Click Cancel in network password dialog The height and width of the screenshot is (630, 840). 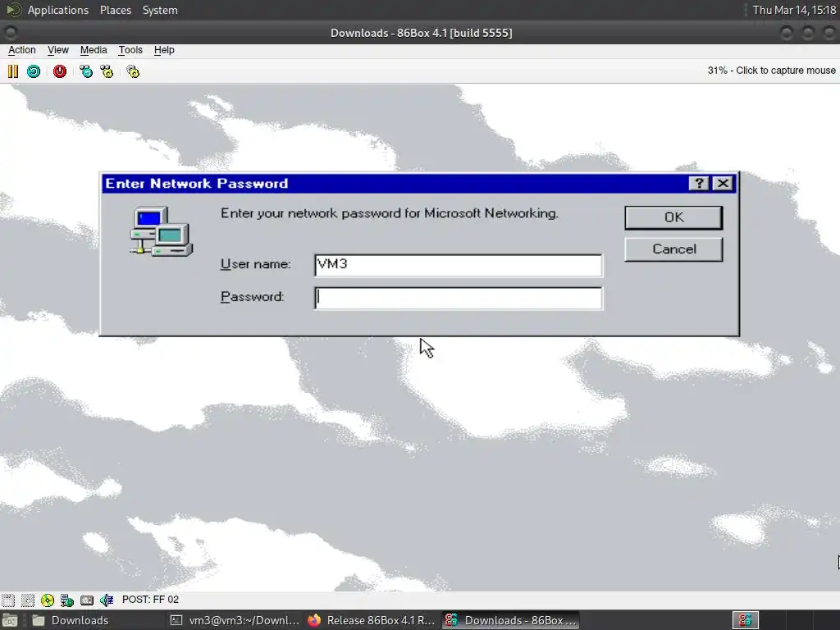coord(673,249)
